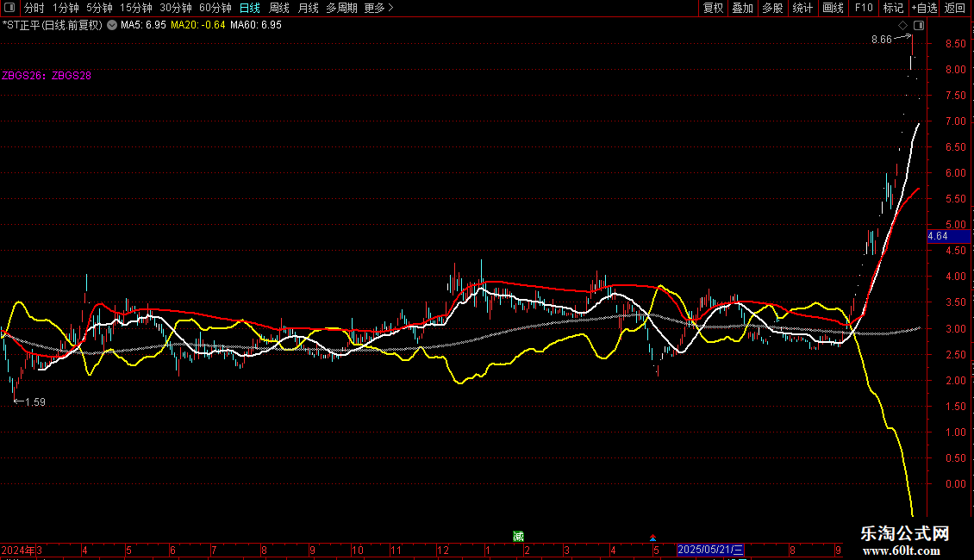Click the green 减 event marker
This screenshot has height=560, width=974.
tap(518, 537)
